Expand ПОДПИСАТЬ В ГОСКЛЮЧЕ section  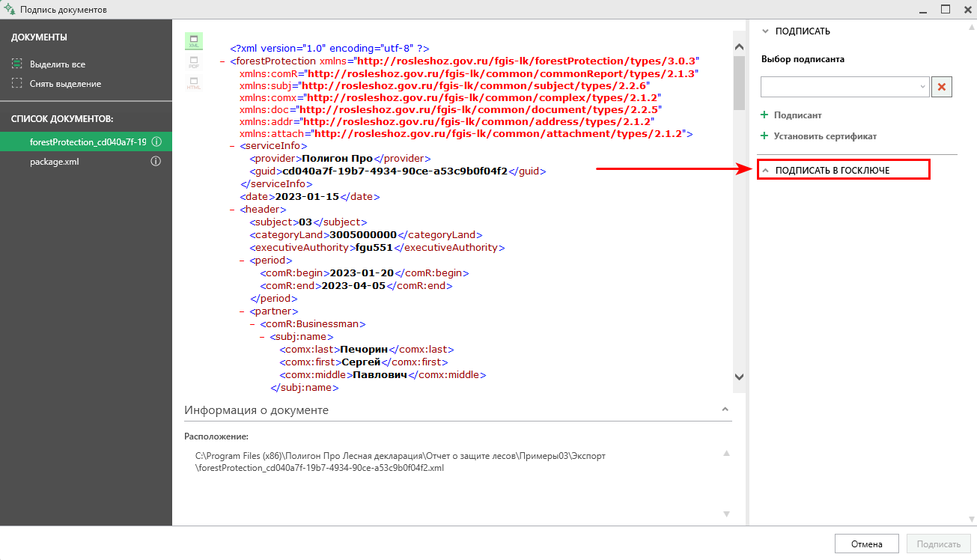tap(844, 170)
